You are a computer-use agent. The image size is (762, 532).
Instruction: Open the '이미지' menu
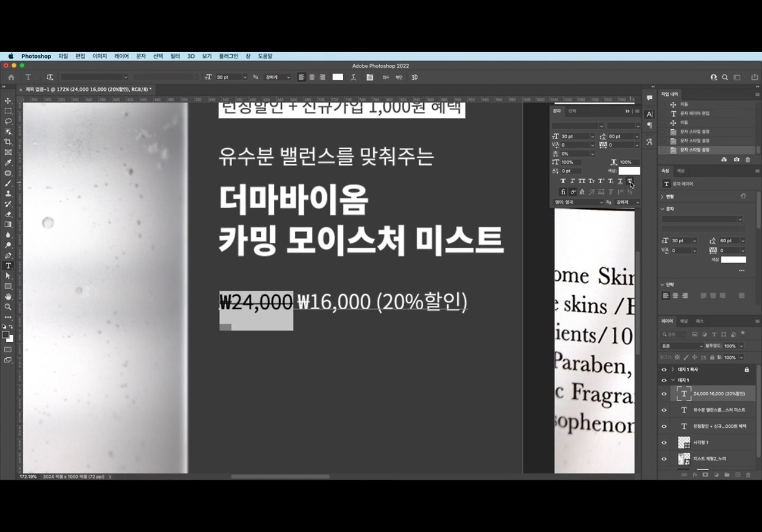coord(99,56)
